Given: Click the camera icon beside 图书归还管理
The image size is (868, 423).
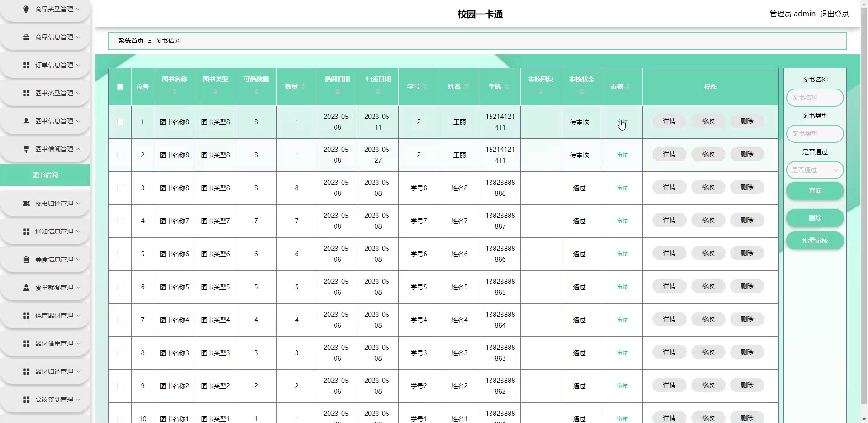Looking at the screenshot, I should tap(26, 203).
